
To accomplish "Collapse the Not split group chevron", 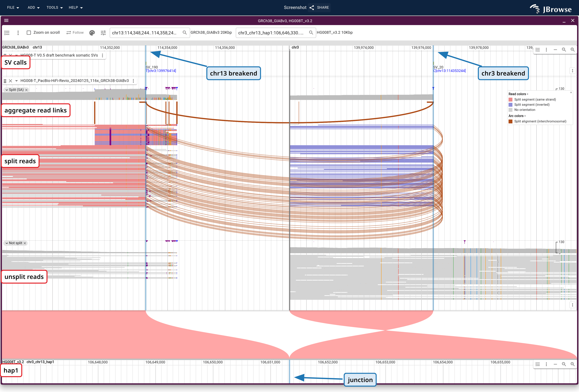I will pos(7,243).
